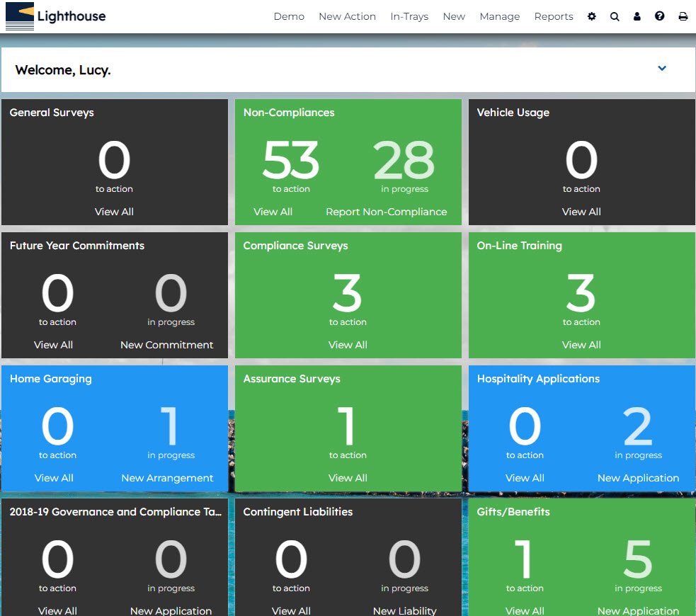696x616 pixels.
Task: Click New Commitment in Future Year Commitments
Action: click(166, 345)
